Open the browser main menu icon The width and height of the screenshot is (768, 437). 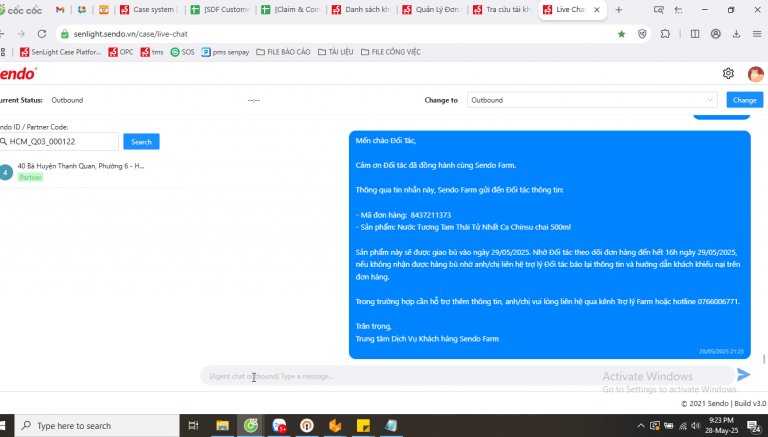[x=757, y=34]
